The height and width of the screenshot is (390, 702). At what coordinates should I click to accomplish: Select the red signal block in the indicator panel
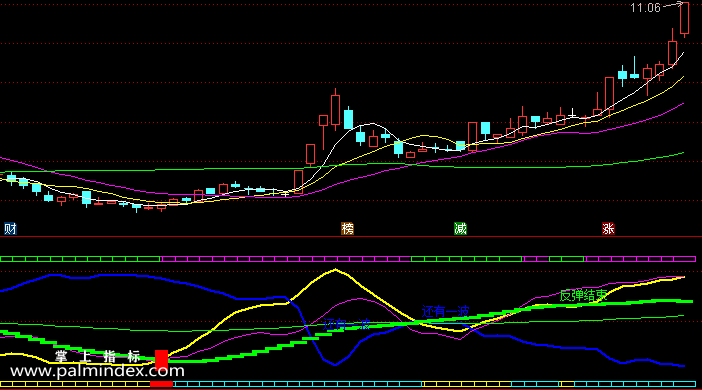pos(161,359)
